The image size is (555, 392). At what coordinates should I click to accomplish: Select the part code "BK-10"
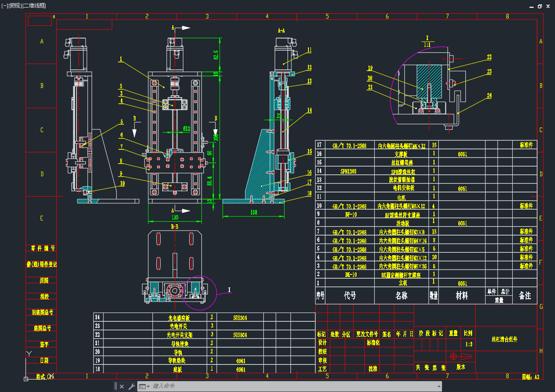[351, 275]
